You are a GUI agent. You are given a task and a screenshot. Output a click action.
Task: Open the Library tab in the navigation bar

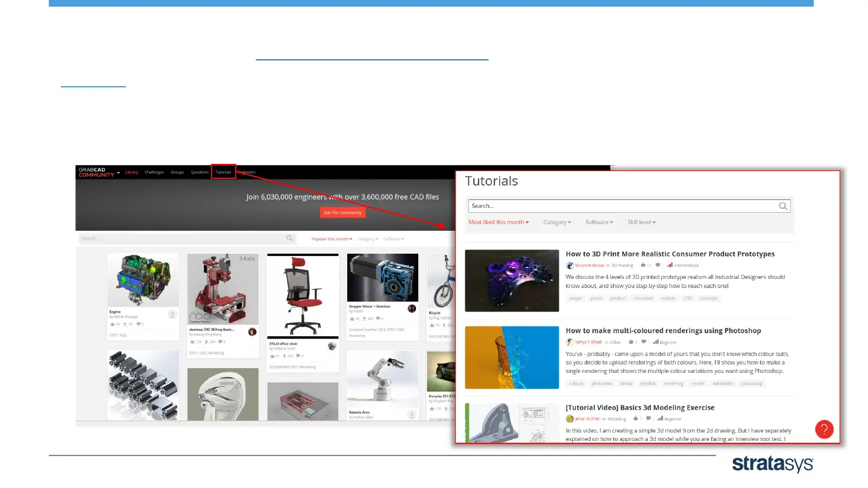point(131,172)
